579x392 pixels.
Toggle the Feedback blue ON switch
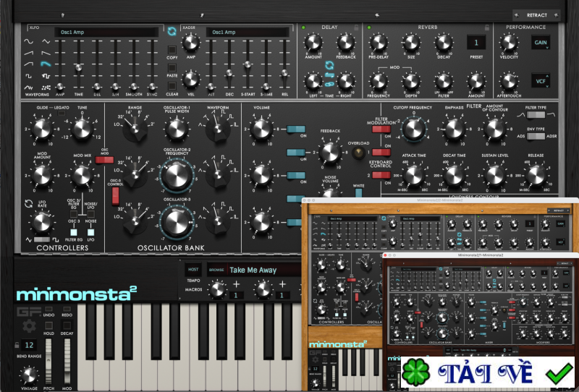(x=296, y=153)
